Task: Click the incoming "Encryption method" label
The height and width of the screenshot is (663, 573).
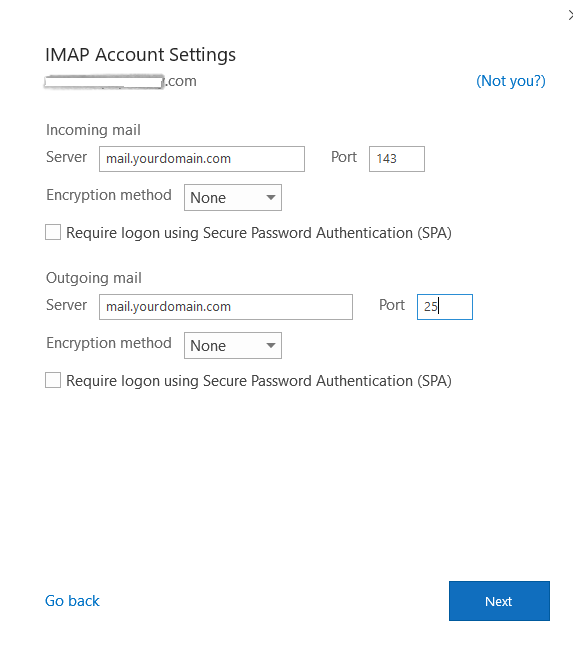Action: pos(109,195)
